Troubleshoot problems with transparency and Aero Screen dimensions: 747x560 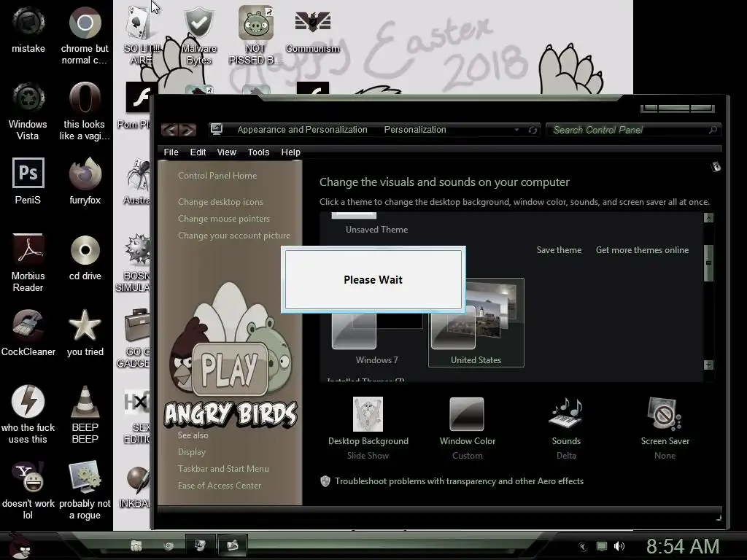pyautogui.click(x=459, y=481)
